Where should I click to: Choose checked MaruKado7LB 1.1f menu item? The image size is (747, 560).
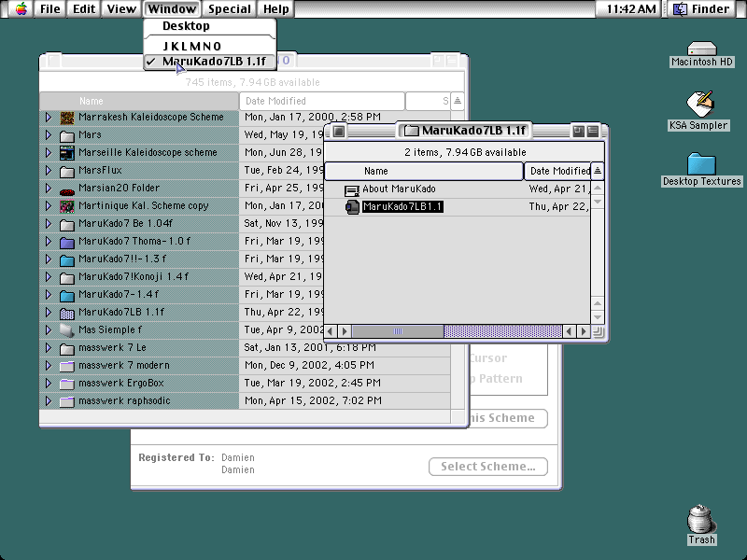tap(209, 62)
